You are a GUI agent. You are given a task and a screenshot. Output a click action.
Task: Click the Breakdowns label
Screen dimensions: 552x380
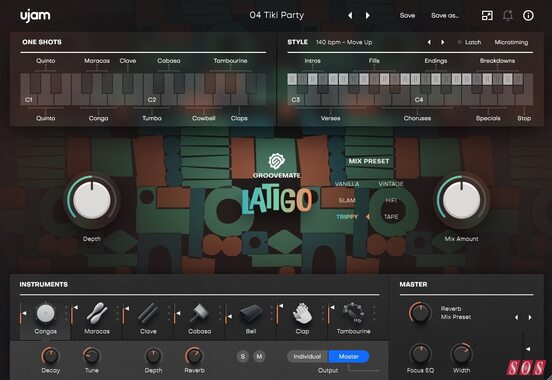[x=497, y=61]
